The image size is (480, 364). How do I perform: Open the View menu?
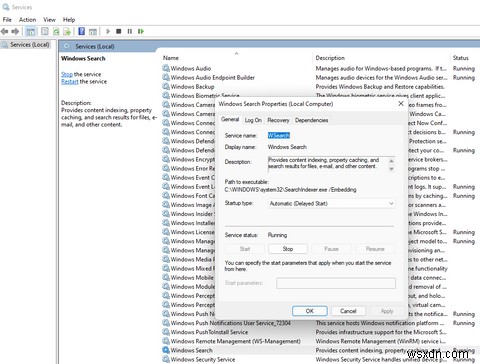coord(49,20)
